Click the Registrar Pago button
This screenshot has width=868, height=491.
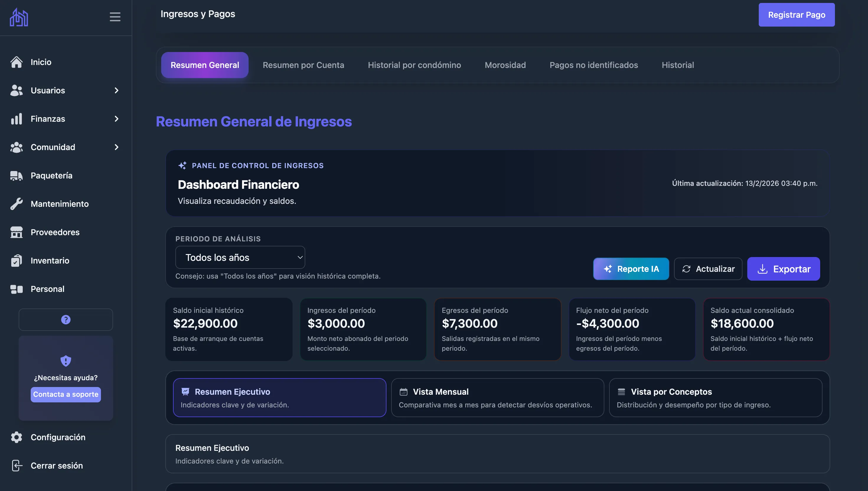click(x=796, y=15)
